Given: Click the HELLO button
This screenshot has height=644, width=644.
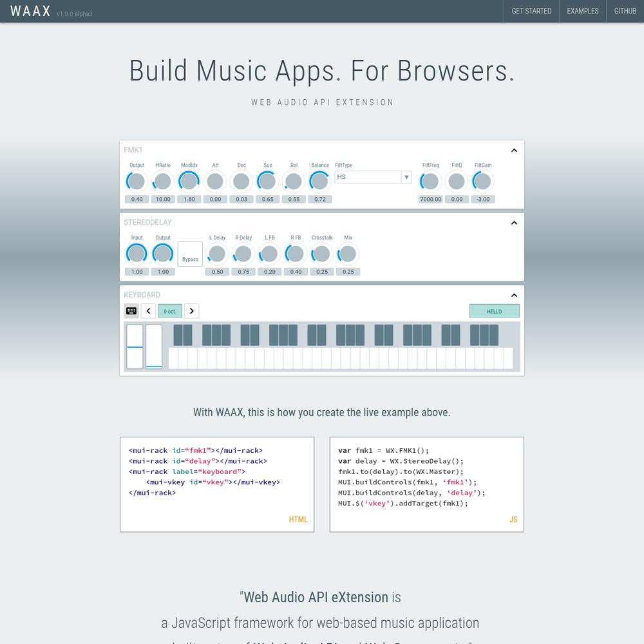Looking at the screenshot, I should 494,311.
